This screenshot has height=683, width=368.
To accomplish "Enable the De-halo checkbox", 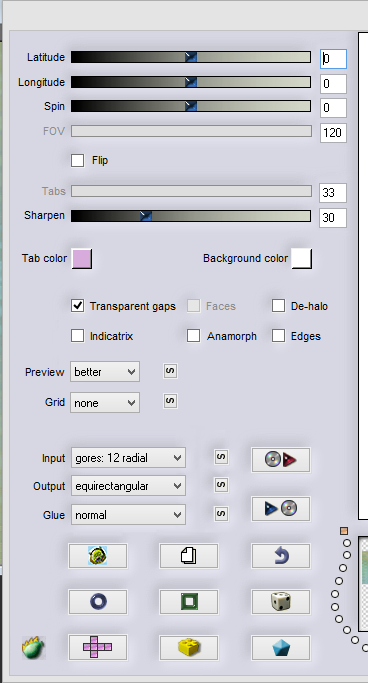I will click(x=278, y=306).
